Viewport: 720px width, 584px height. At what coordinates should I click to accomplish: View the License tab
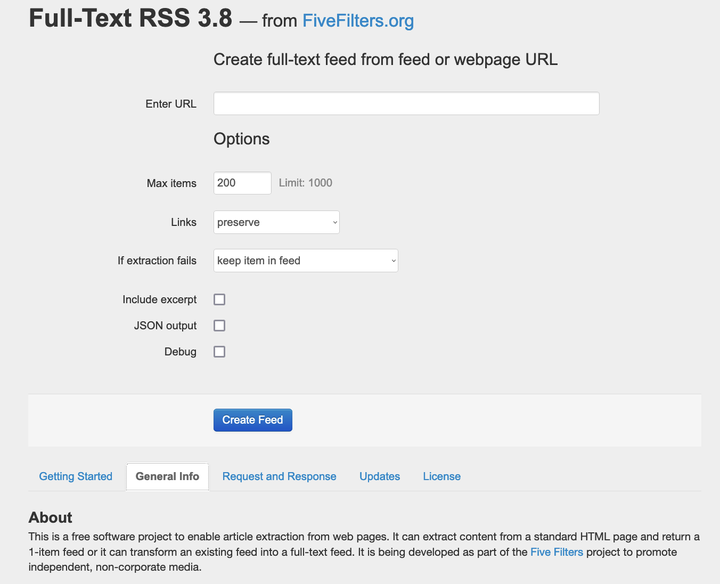click(442, 476)
